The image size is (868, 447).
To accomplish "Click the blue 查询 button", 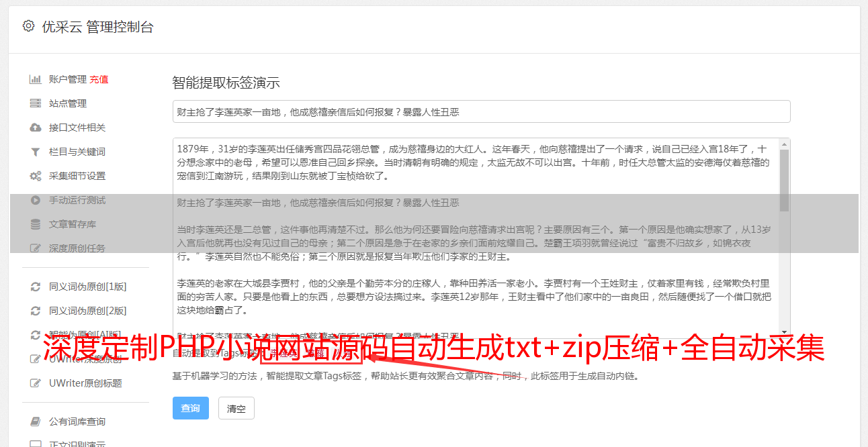I will point(191,408).
